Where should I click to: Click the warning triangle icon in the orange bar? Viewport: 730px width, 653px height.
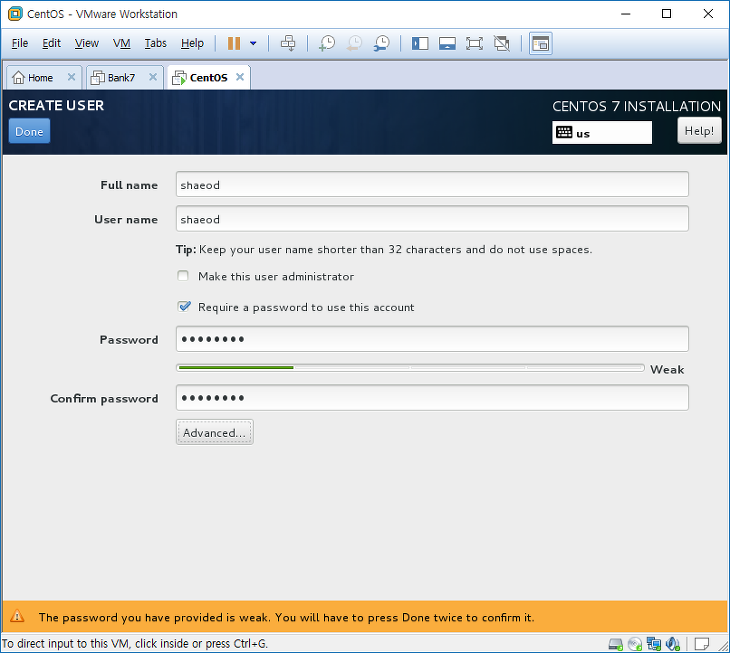click(x=17, y=616)
